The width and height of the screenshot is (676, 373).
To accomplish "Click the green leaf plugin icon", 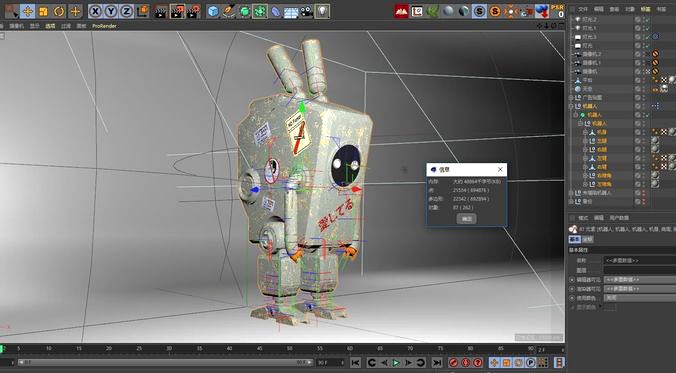I will click(x=432, y=11).
